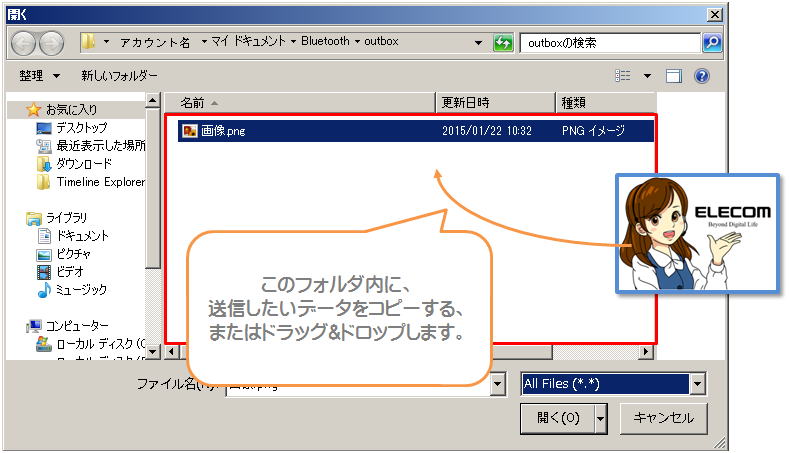Click the 画像.png file icon
Image resolution: width=790 pixels, height=453 pixels.
pos(190,131)
